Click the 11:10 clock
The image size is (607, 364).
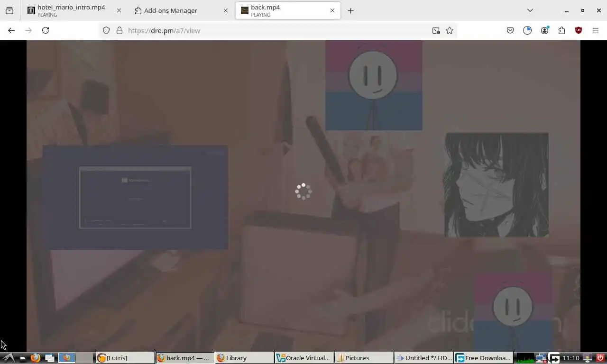point(571,358)
